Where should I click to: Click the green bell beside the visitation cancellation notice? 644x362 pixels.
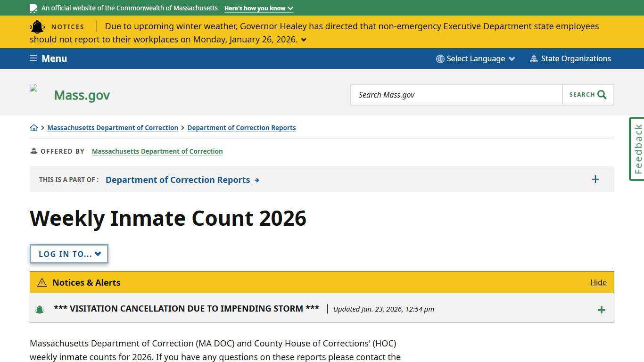40,309
